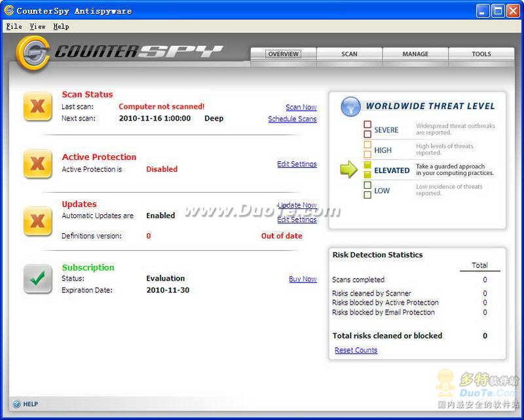Switch to the Overview tab
Viewport: 524px width, 420px height.
tap(284, 54)
